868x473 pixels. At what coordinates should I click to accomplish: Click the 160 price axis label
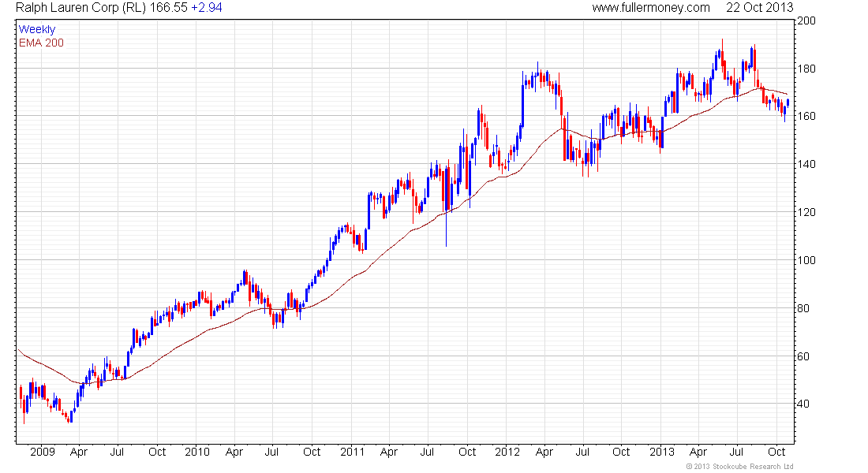click(806, 116)
